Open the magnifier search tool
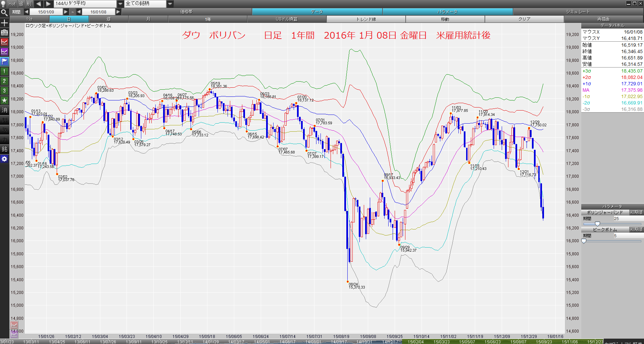The height and width of the screenshot is (344, 644). pyautogui.click(x=4, y=13)
